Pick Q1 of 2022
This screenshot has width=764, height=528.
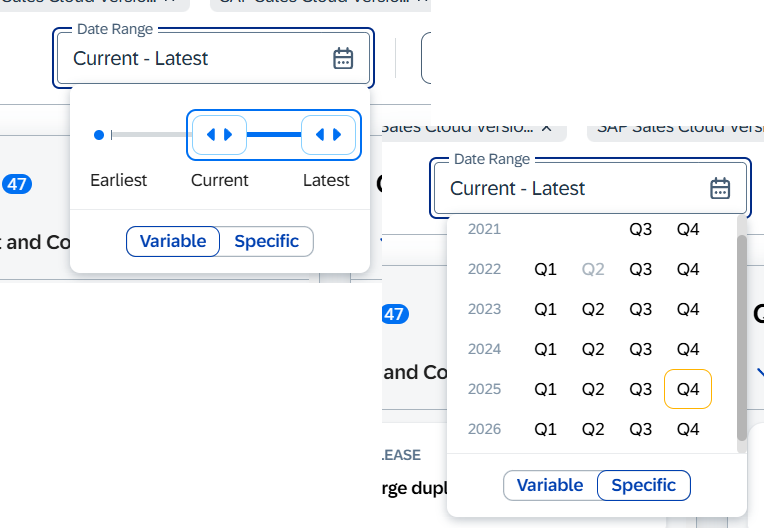click(545, 269)
